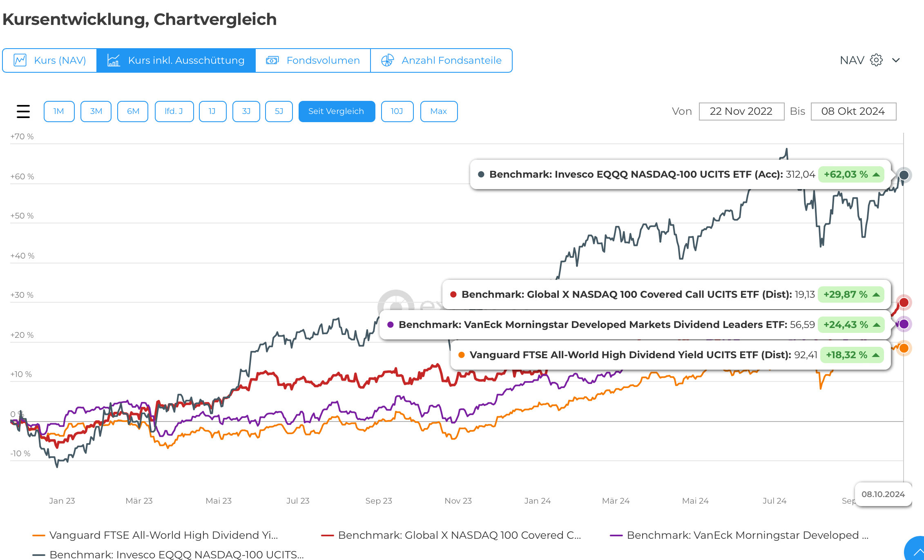Open the chart hamburger menu

pos(23,111)
